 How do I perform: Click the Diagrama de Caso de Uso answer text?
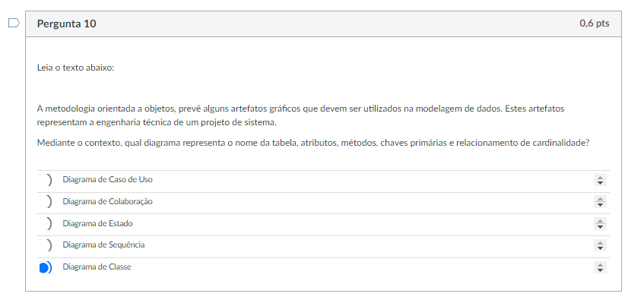click(x=108, y=180)
